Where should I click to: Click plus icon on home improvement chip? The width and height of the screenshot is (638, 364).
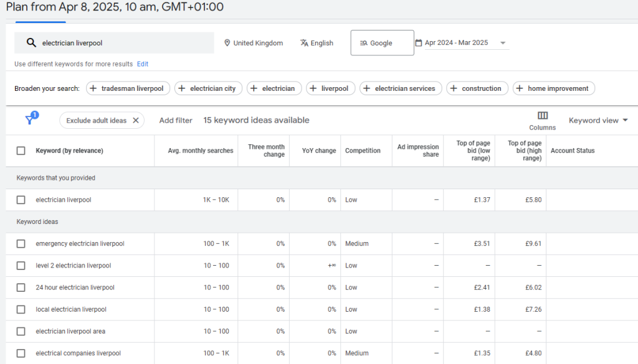(x=520, y=88)
